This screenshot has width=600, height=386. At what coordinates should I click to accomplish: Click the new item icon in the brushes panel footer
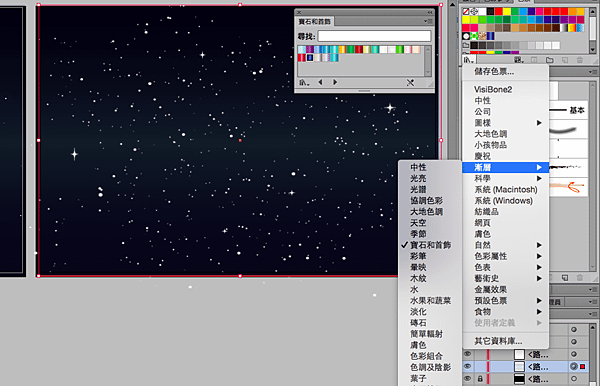565,277
